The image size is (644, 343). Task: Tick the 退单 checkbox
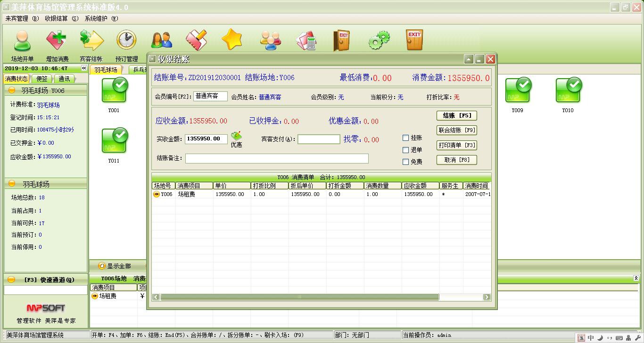click(405, 150)
